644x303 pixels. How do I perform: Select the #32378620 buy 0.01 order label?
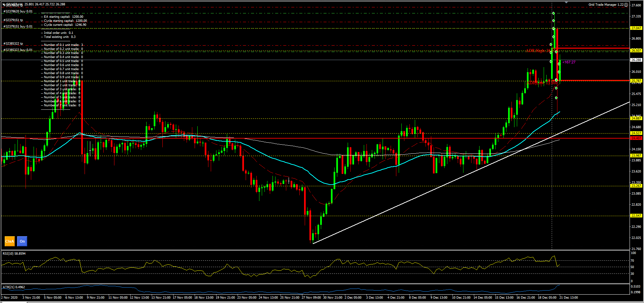click(x=18, y=11)
